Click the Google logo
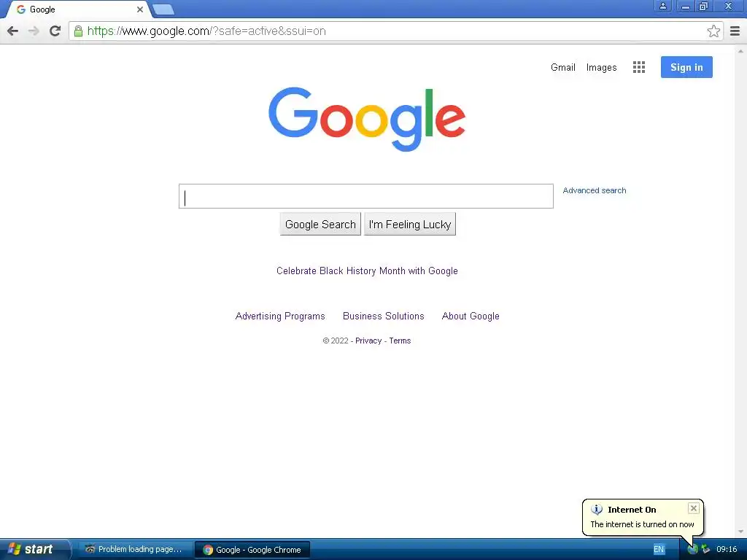Image resolution: width=747 pixels, height=560 pixels. [x=367, y=119]
